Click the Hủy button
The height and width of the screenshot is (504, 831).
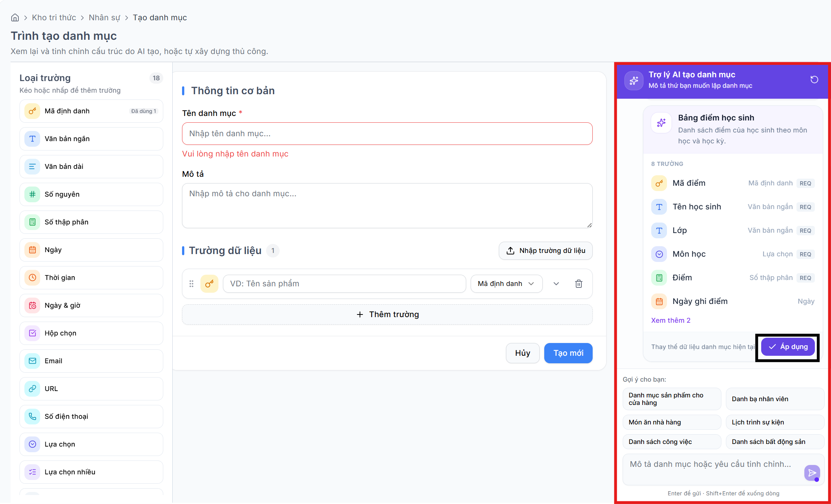[x=522, y=353]
